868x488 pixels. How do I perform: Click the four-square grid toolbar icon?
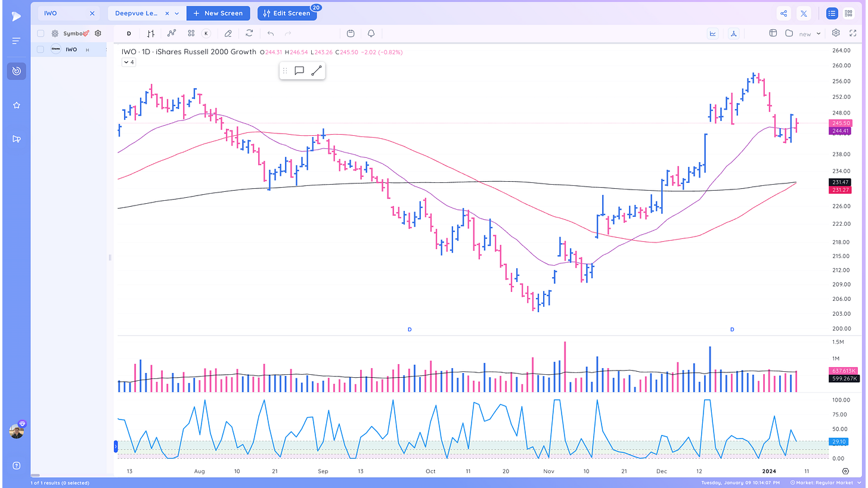tap(191, 33)
